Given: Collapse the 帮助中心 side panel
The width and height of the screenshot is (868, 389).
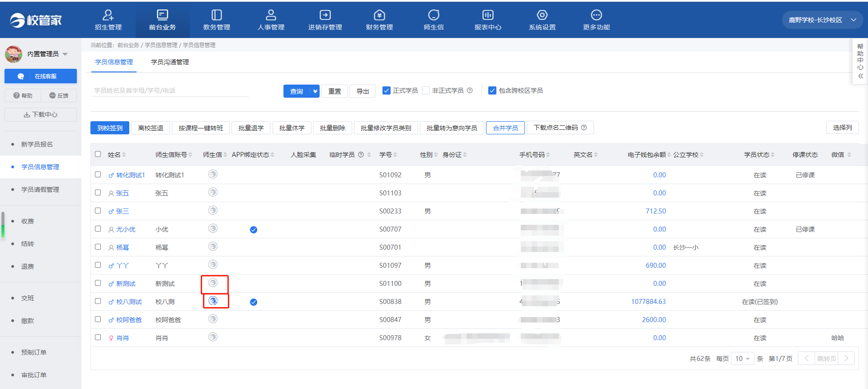Looking at the screenshot, I should (x=861, y=76).
